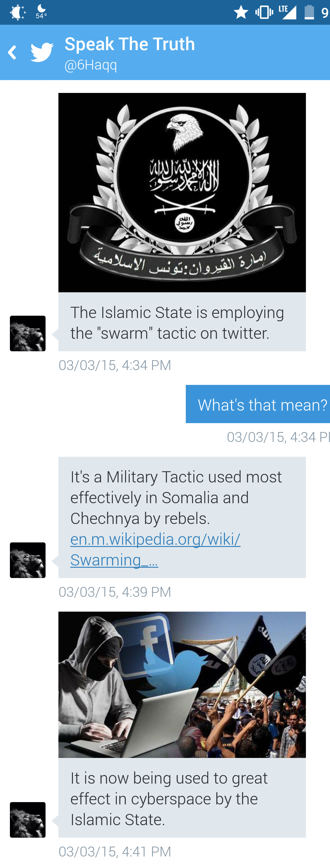Viewport: 330px width, 868px height.
Task: Tap lion avatar beside "swarm" tactic message
Action: pyautogui.click(x=28, y=333)
